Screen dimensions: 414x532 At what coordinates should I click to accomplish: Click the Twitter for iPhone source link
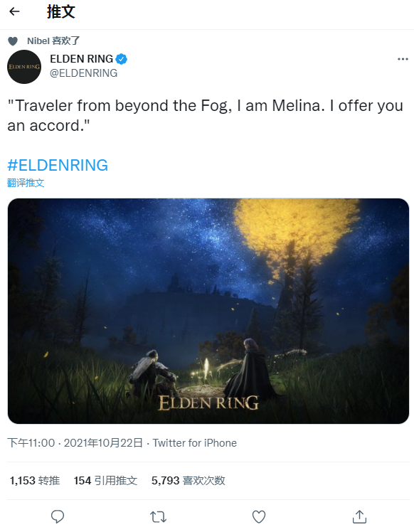click(195, 443)
